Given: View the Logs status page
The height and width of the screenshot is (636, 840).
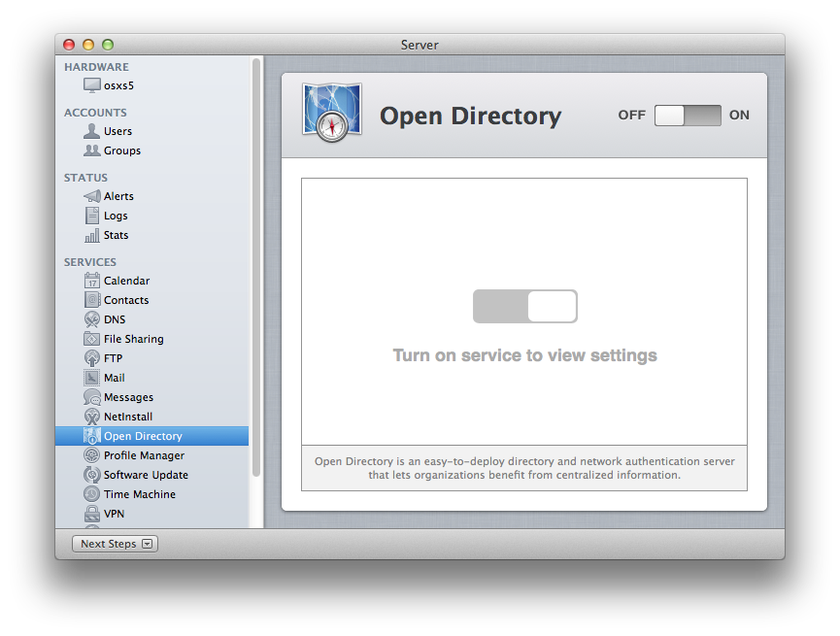Looking at the screenshot, I should 152,216.
